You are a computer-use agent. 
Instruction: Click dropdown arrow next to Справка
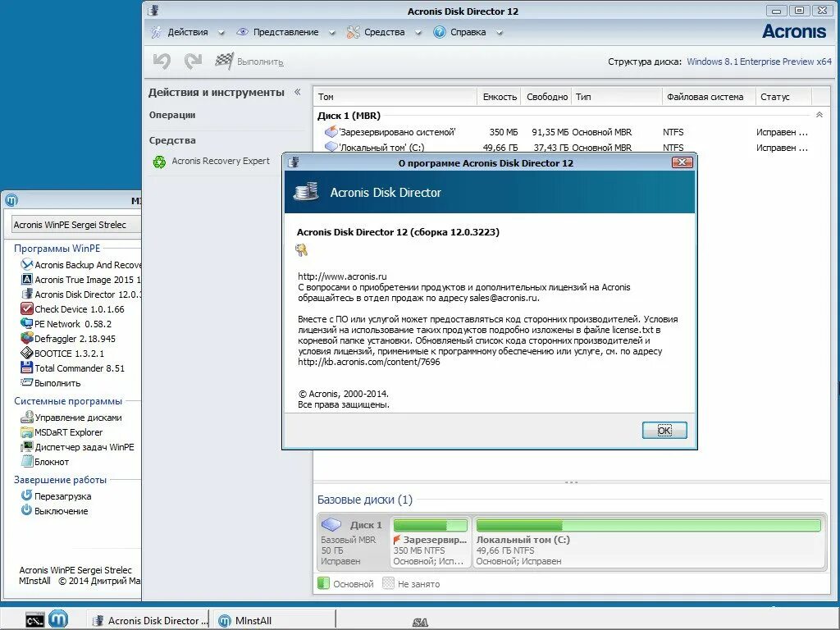click(x=500, y=33)
